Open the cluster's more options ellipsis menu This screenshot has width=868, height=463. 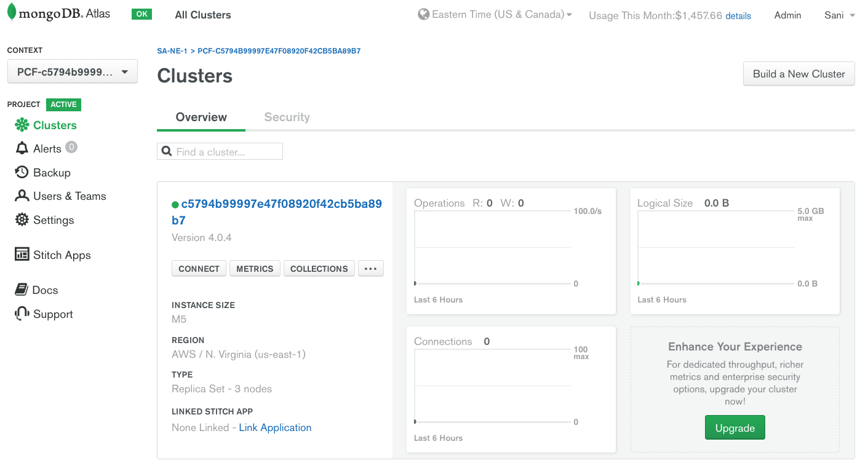[x=371, y=269]
